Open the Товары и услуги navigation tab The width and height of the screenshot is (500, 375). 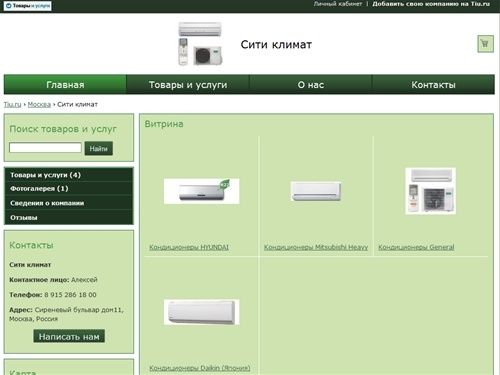pos(188,85)
